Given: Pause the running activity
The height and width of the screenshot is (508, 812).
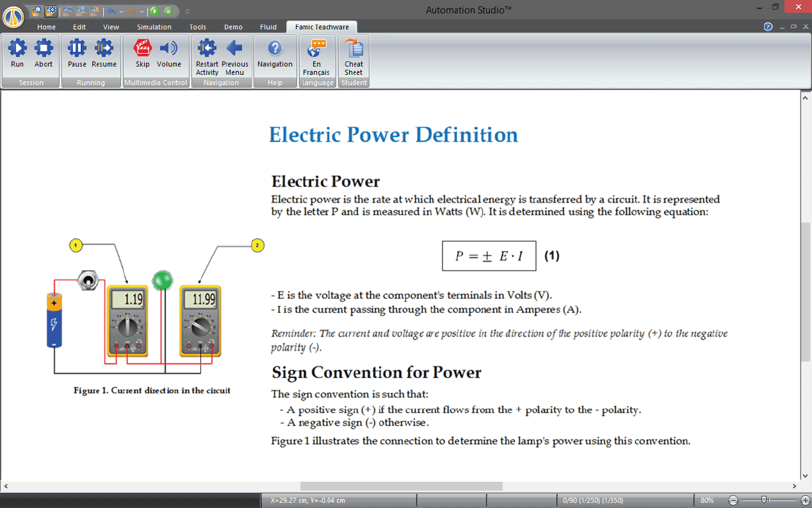Looking at the screenshot, I should point(77,53).
